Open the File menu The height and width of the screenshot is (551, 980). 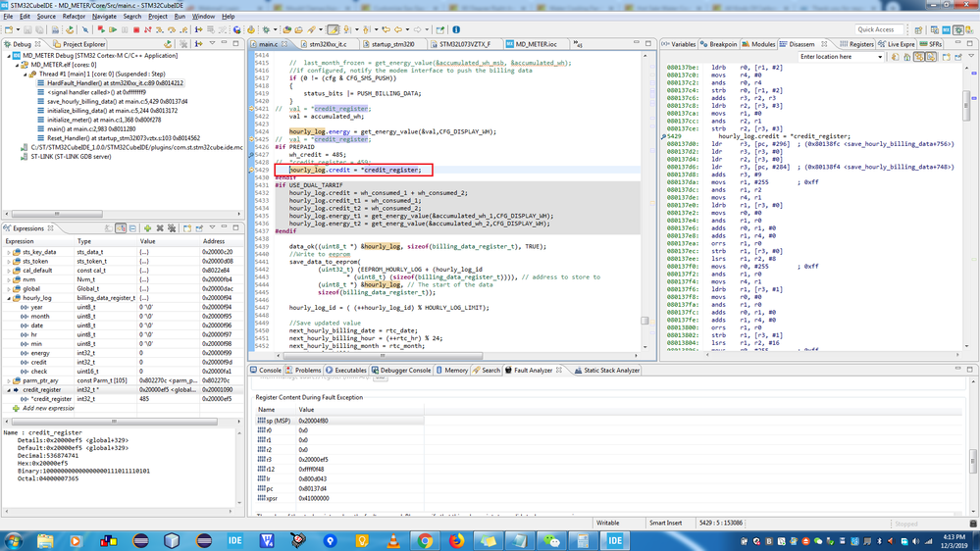8,17
